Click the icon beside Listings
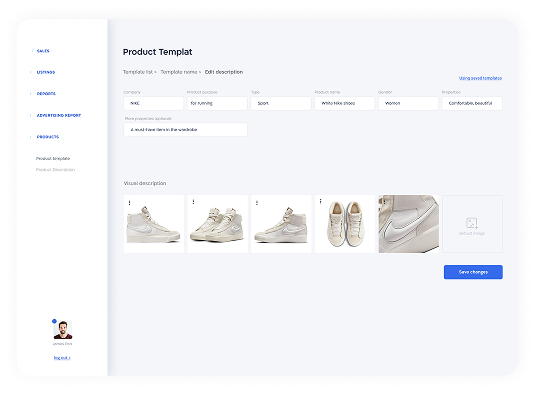The height and width of the screenshot is (393, 538). pyautogui.click(x=31, y=72)
